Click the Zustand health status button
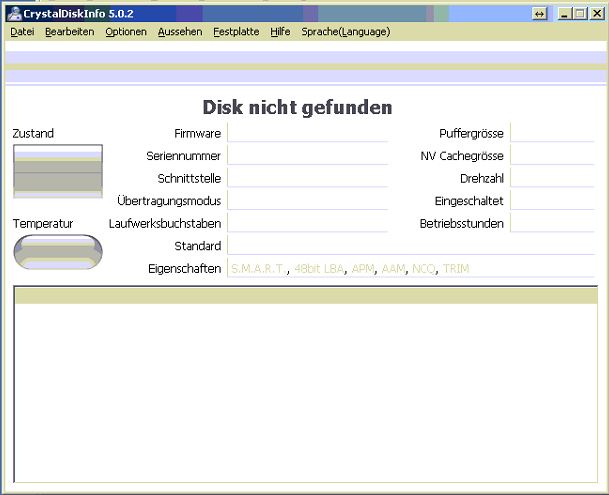 [x=57, y=171]
